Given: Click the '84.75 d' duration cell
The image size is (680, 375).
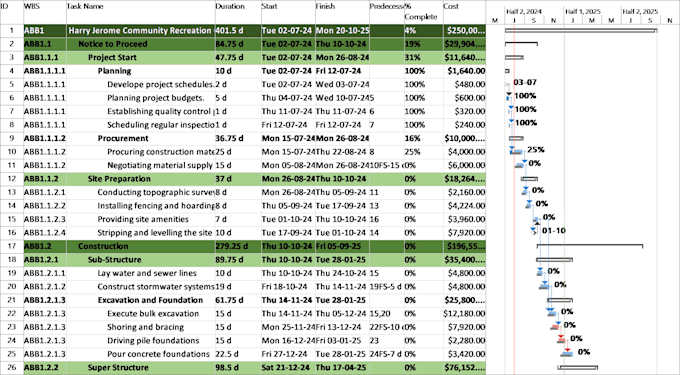Looking at the screenshot, I should tap(238, 44).
